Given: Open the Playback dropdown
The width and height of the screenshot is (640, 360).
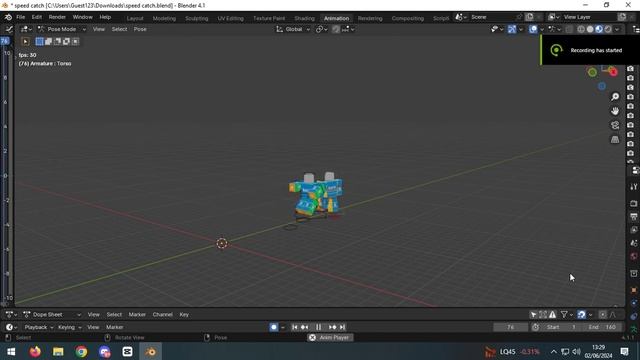Looking at the screenshot, I should [38, 327].
